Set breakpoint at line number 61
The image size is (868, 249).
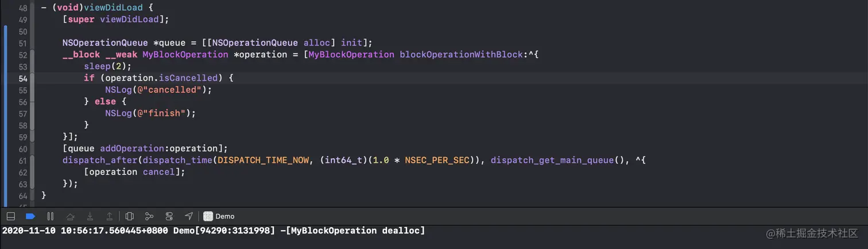pyautogui.click(x=23, y=160)
